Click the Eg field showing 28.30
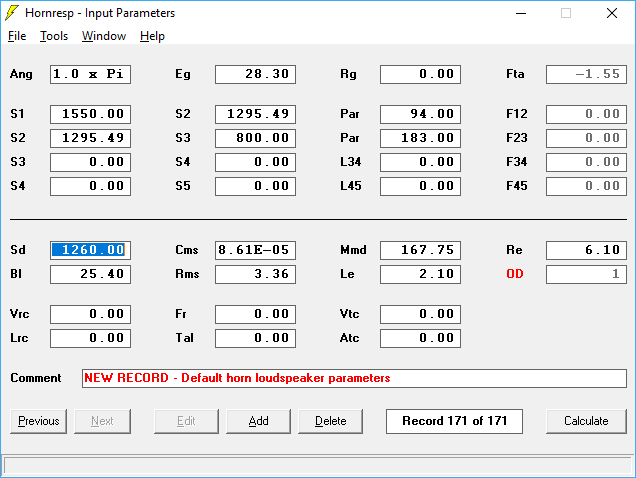636x478 pixels. [256, 74]
